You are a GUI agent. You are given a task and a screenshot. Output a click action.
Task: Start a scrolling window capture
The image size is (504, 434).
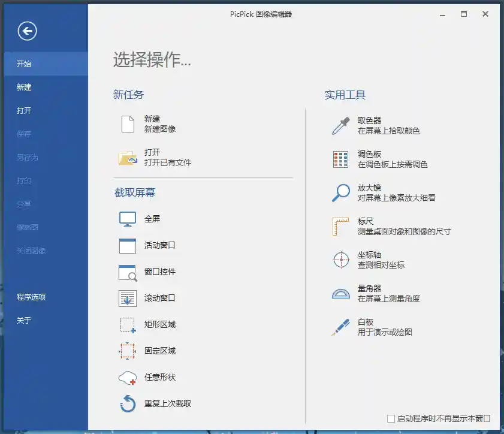(x=156, y=298)
